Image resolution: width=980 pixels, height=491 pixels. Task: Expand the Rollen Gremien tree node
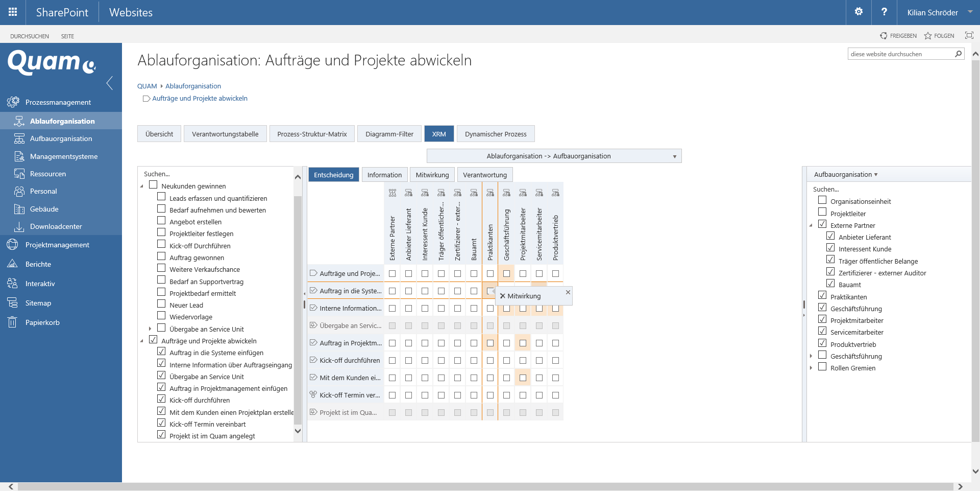point(811,368)
